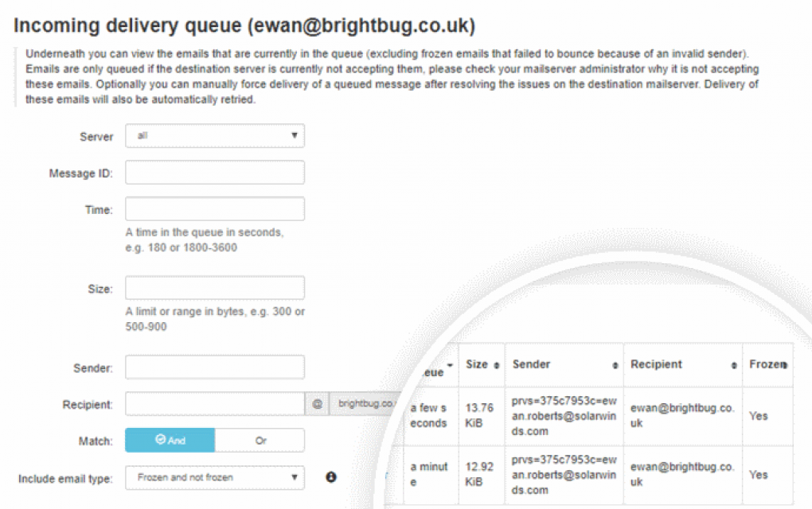Click into the Size input field
Screen dimensions: 812x509
pyautogui.click(x=215, y=288)
